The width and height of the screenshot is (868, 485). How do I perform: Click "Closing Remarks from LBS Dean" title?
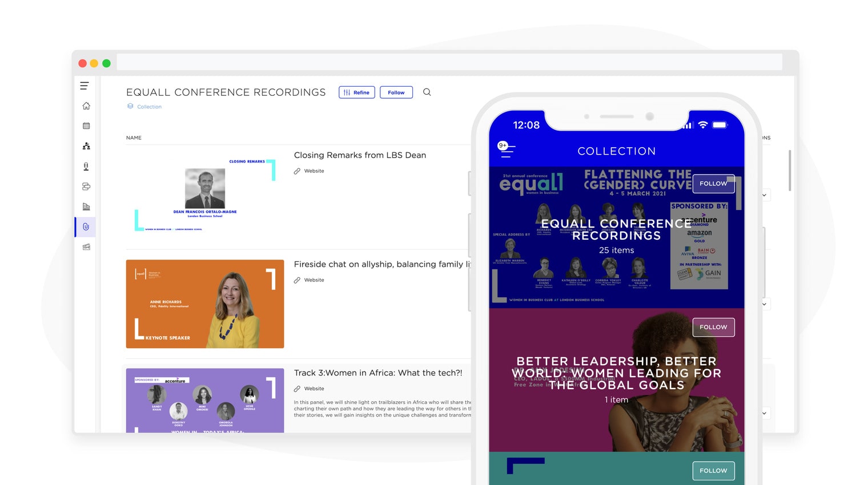tap(360, 155)
